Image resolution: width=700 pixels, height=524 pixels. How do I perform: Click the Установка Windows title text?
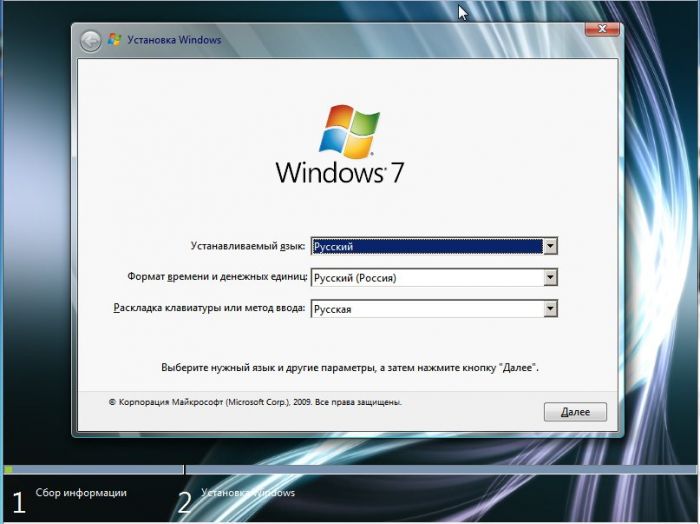(174, 40)
